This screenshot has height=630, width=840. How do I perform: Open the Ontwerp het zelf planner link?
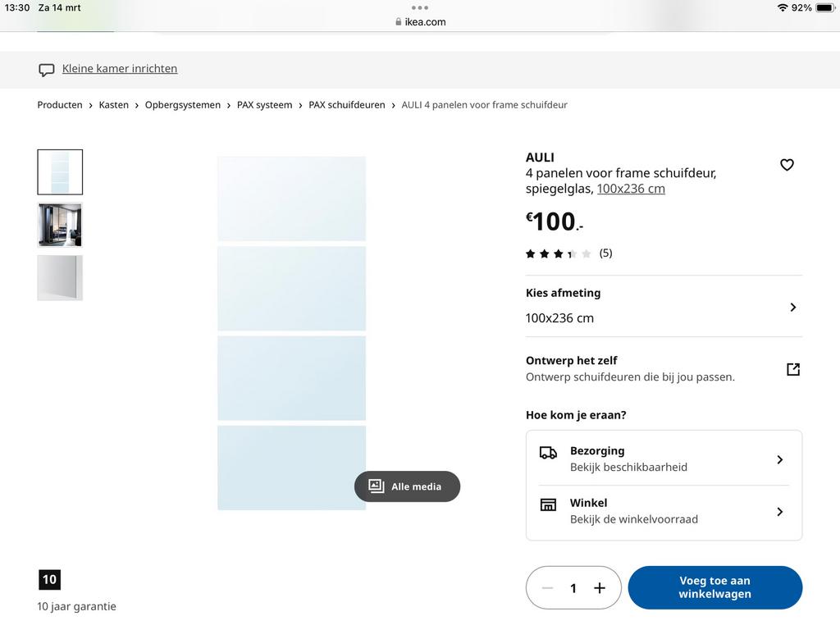coord(664,369)
